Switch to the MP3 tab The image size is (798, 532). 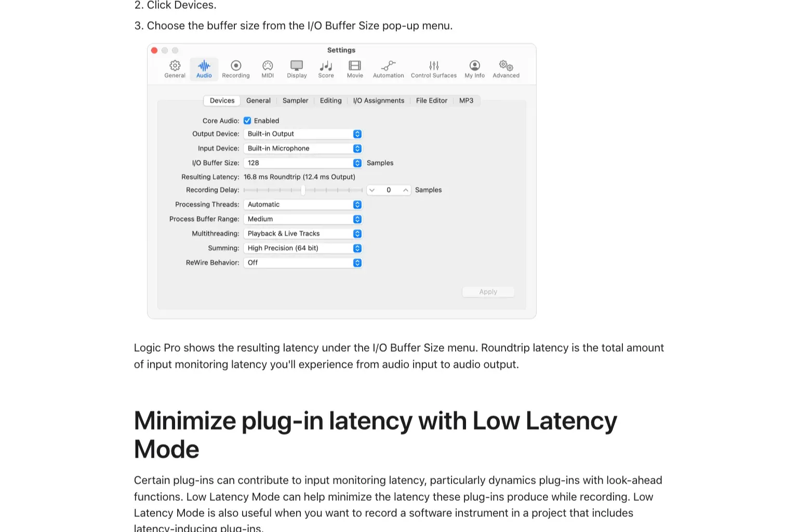coord(466,101)
